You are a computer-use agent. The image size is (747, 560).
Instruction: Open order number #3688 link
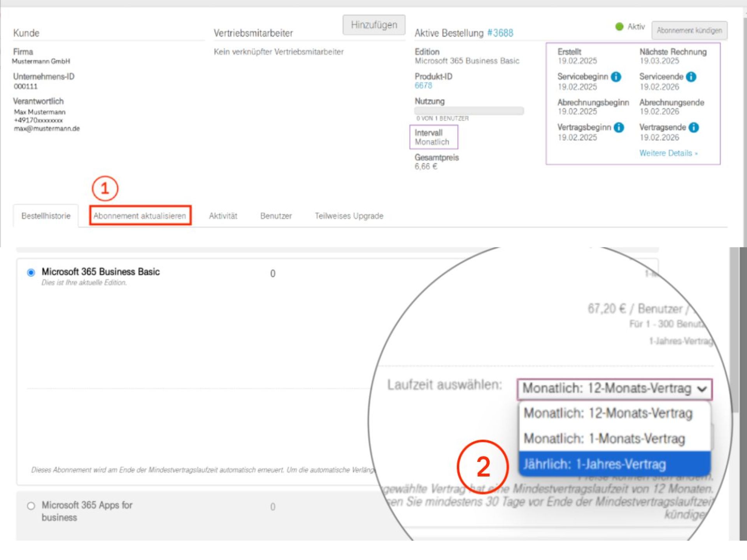pyautogui.click(x=500, y=33)
